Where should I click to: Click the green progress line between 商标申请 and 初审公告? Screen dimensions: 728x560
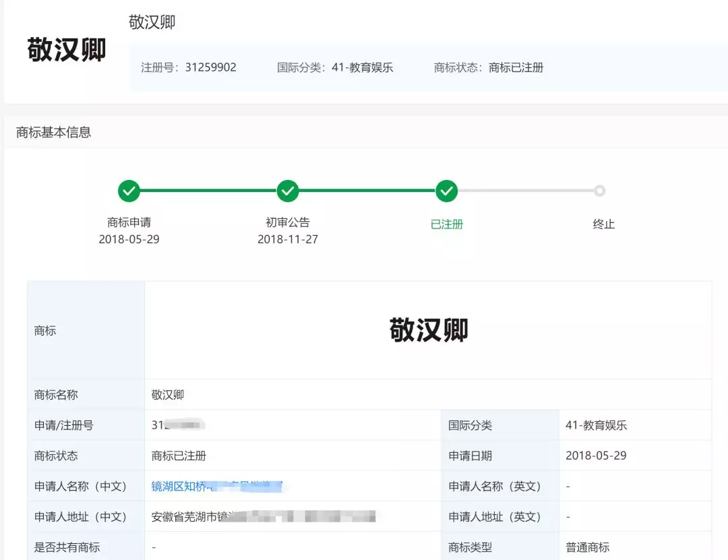pos(208,191)
